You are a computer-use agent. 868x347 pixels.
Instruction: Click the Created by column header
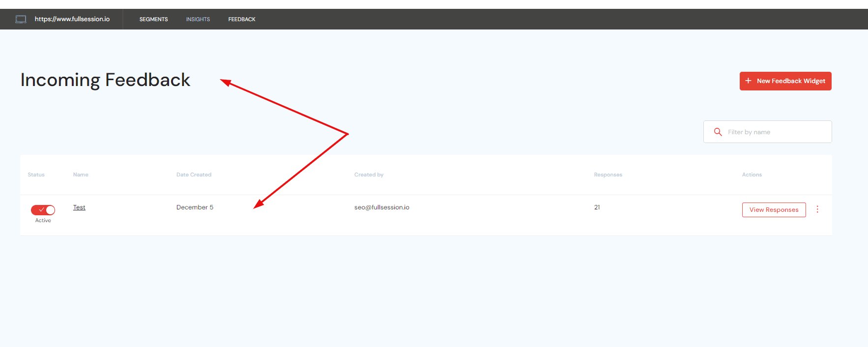click(369, 174)
